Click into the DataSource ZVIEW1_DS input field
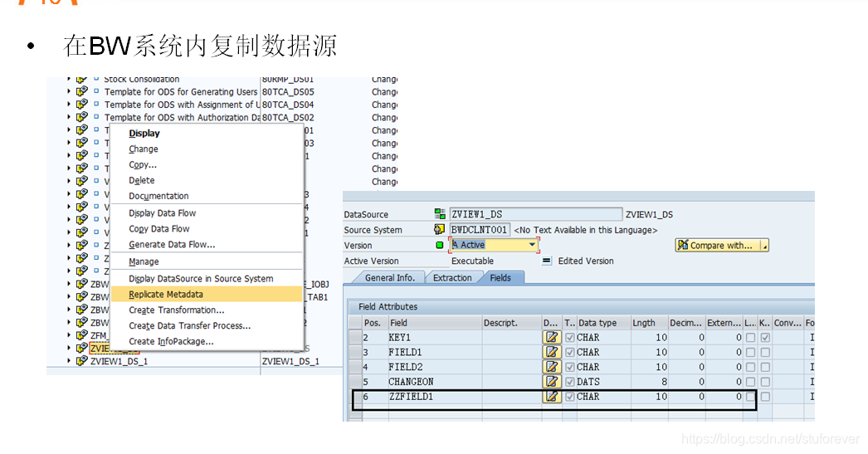Image resolution: width=868 pixels, height=454 pixels. 536,214
